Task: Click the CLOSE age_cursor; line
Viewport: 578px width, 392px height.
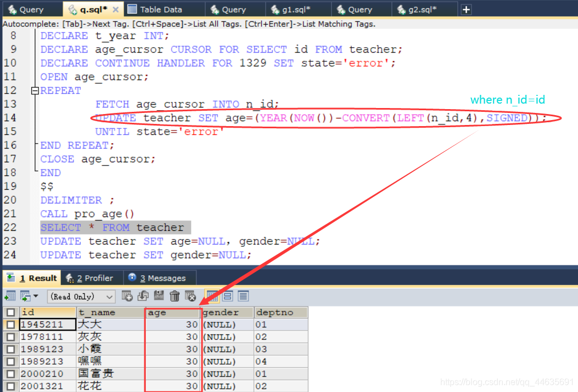Action: [98, 159]
